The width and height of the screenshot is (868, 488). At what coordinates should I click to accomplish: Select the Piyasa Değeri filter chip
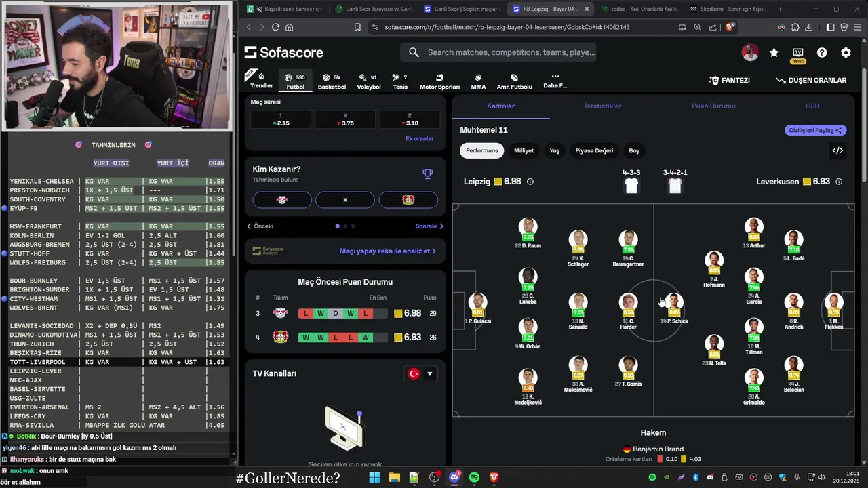point(594,150)
